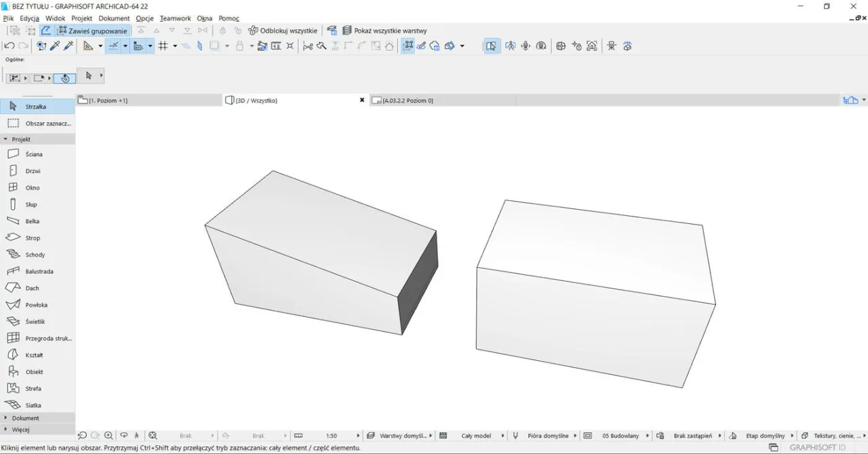This screenshot has height=454, width=868.
Task: Pick the Dach roof tool
Action: pos(32,288)
